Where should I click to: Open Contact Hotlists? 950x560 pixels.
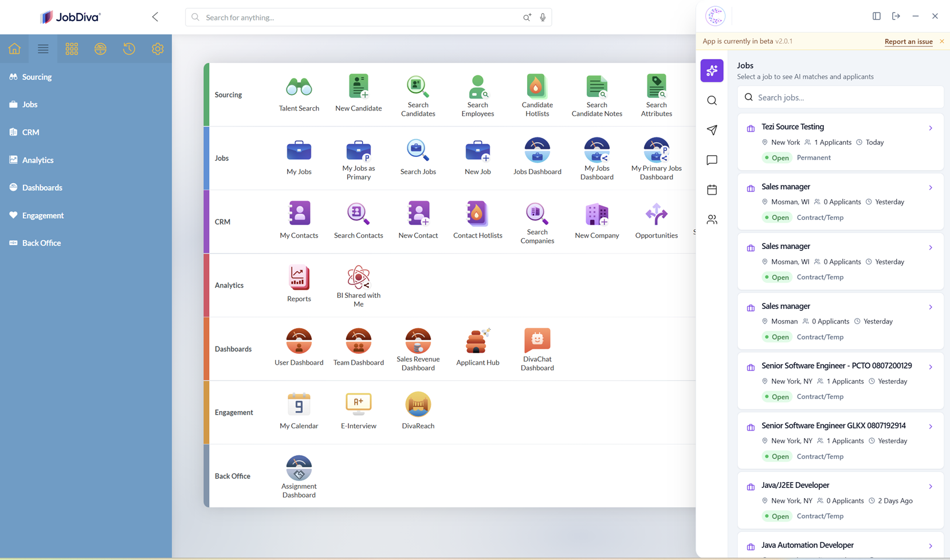click(478, 214)
